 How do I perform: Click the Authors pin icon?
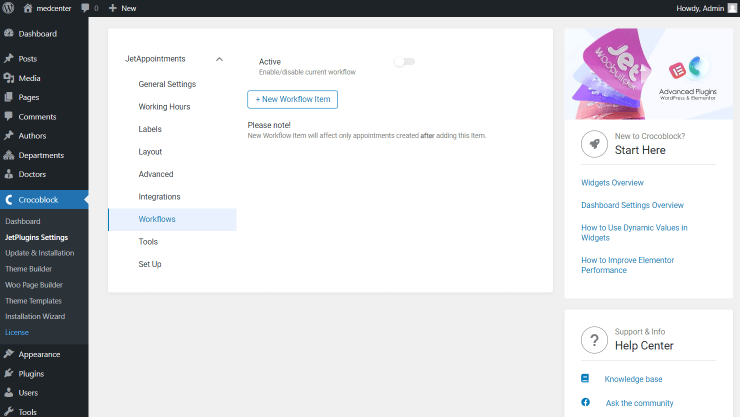point(8,135)
